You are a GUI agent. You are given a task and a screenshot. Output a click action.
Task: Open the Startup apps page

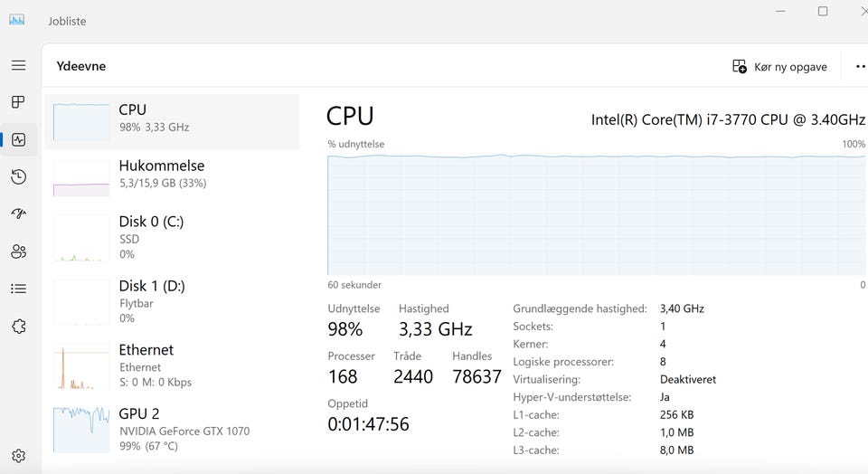click(x=18, y=213)
